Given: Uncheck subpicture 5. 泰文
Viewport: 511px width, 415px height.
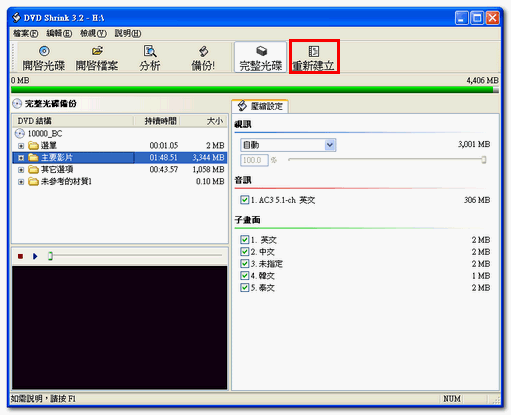Looking at the screenshot, I should pyautogui.click(x=244, y=288).
